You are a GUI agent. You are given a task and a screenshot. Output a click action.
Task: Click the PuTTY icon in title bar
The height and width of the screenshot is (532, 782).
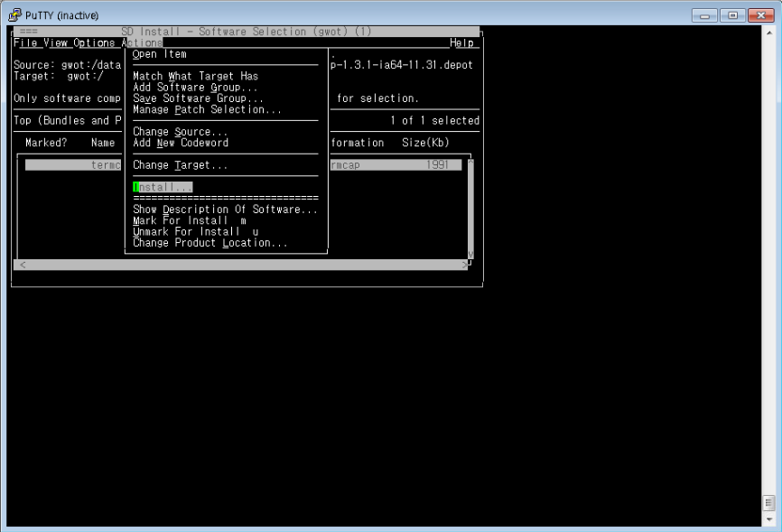point(14,15)
